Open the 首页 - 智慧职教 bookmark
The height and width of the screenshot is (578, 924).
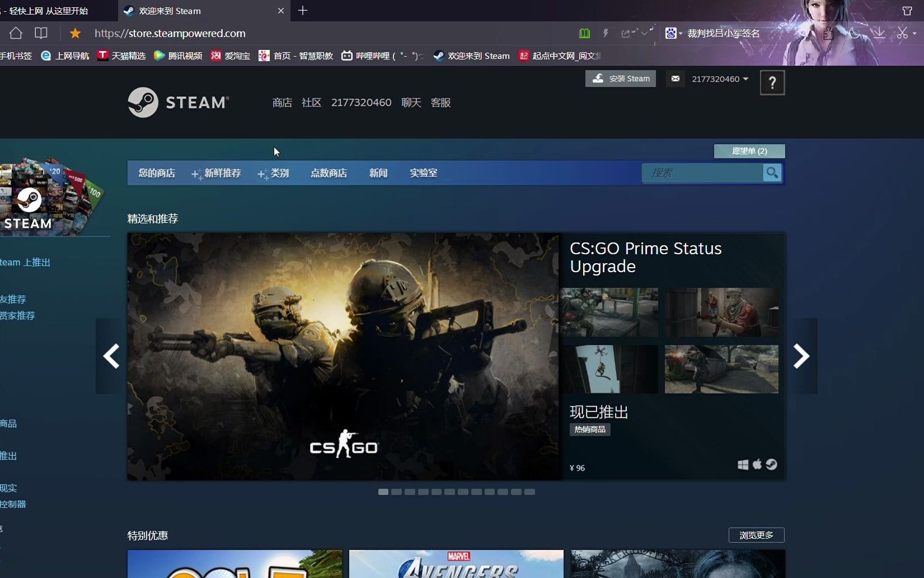click(x=296, y=55)
